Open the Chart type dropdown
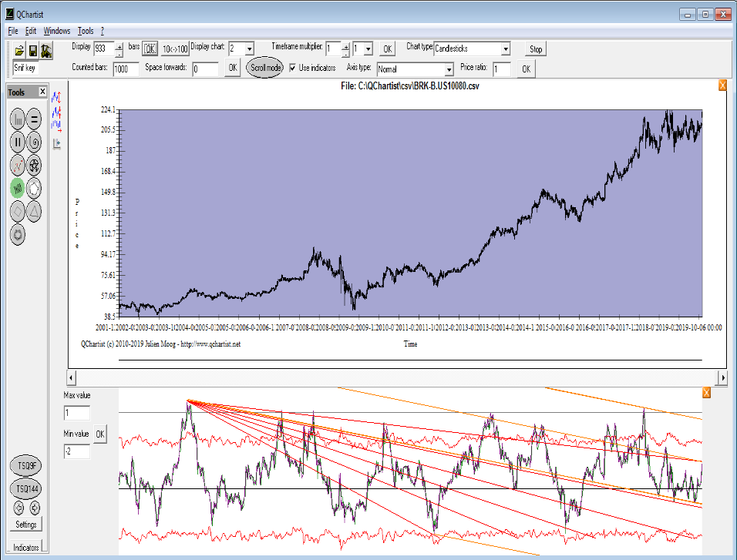 505,49
